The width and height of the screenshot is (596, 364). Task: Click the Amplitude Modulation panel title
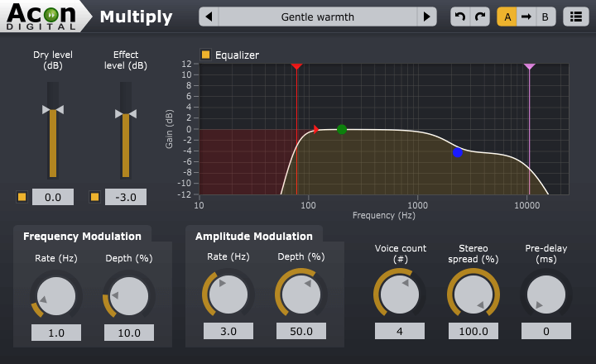(x=254, y=237)
